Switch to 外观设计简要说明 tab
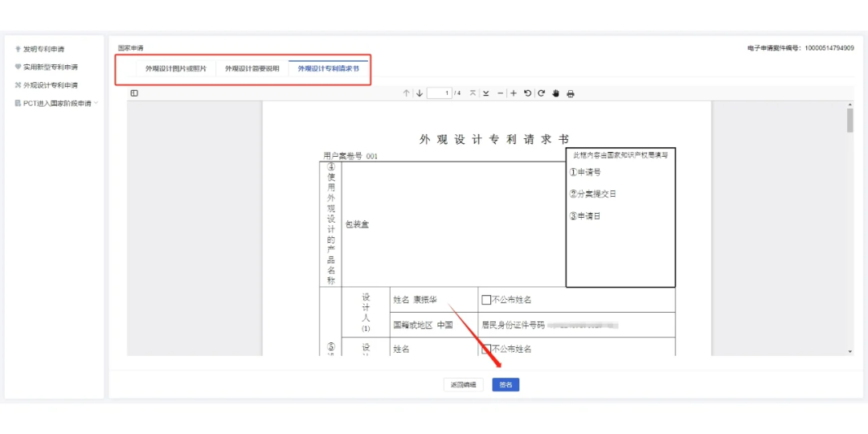 (252, 69)
